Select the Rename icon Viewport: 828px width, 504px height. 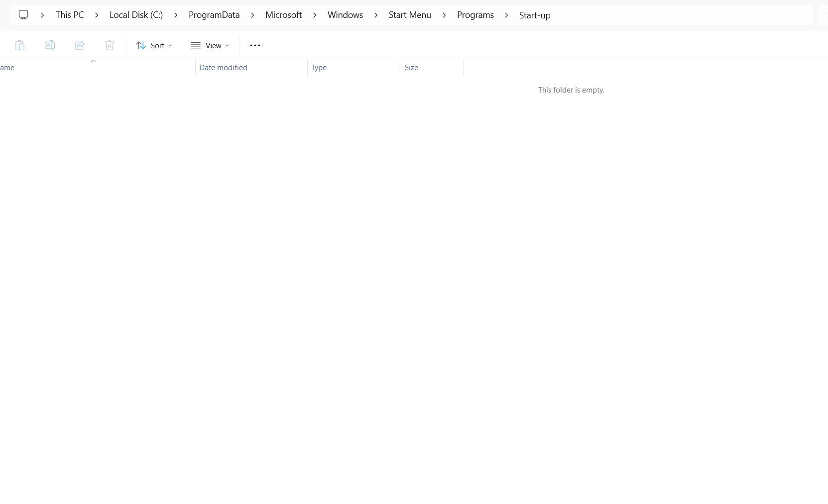[50, 45]
